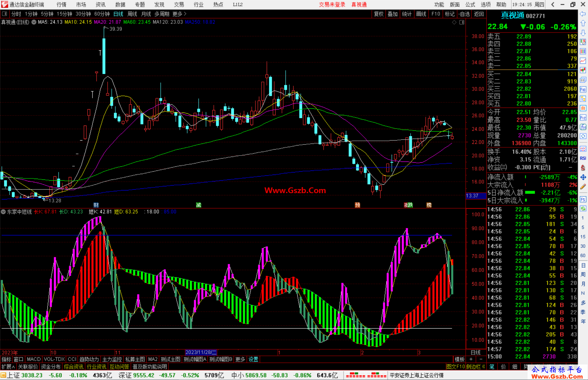Open the 市场 menu in top bar
588x380 pixels.
click(81, 5)
